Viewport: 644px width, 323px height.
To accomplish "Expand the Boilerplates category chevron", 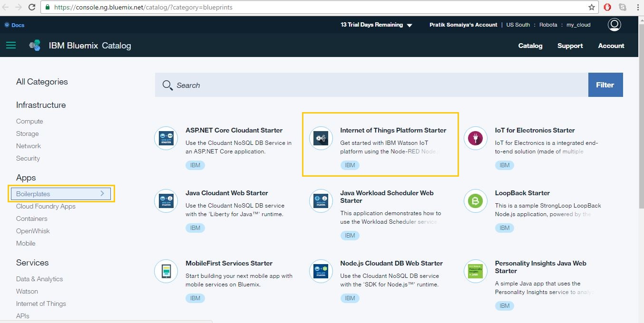I will tap(102, 194).
